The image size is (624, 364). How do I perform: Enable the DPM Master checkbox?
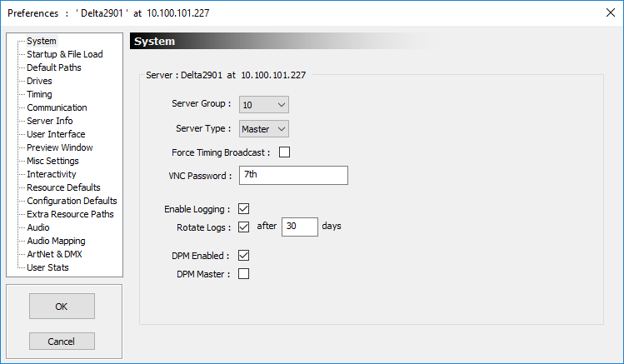(x=243, y=274)
